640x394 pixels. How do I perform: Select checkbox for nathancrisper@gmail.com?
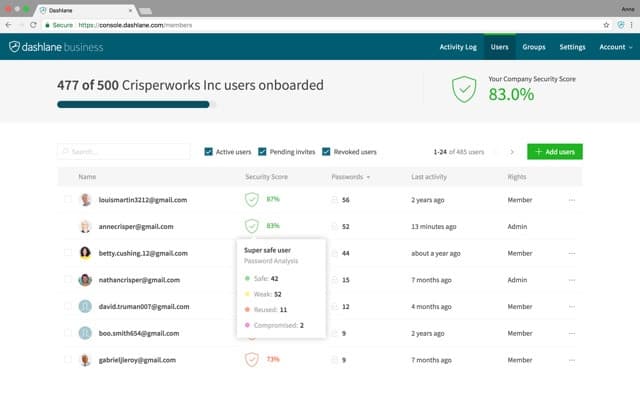tap(68, 280)
